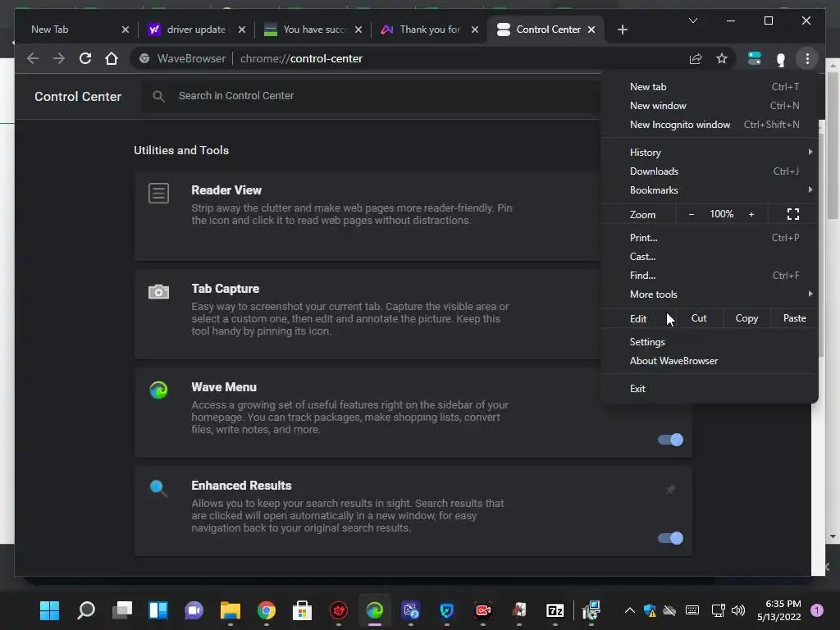The width and height of the screenshot is (840, 630).
Task: Open the Windows Start menu
Action: click(50, 610)
